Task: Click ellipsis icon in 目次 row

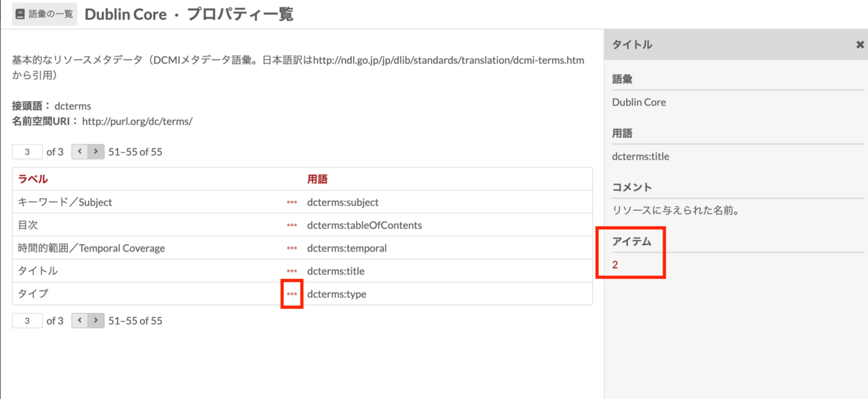Action: (292, 225)
